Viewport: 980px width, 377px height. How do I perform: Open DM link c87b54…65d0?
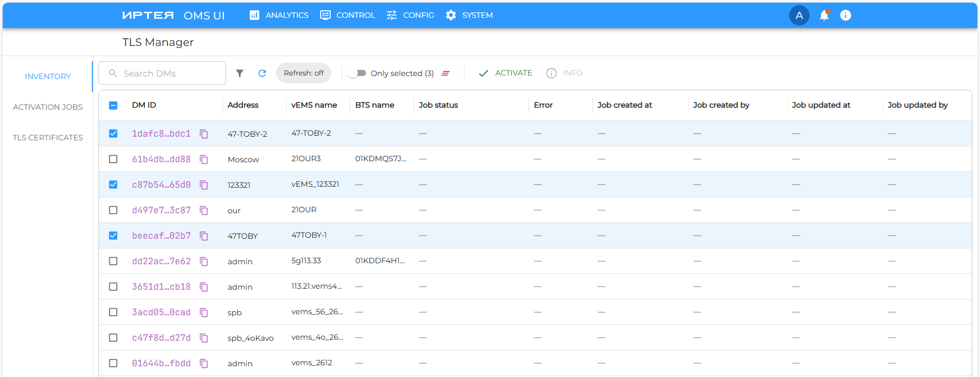coord(161,185)
